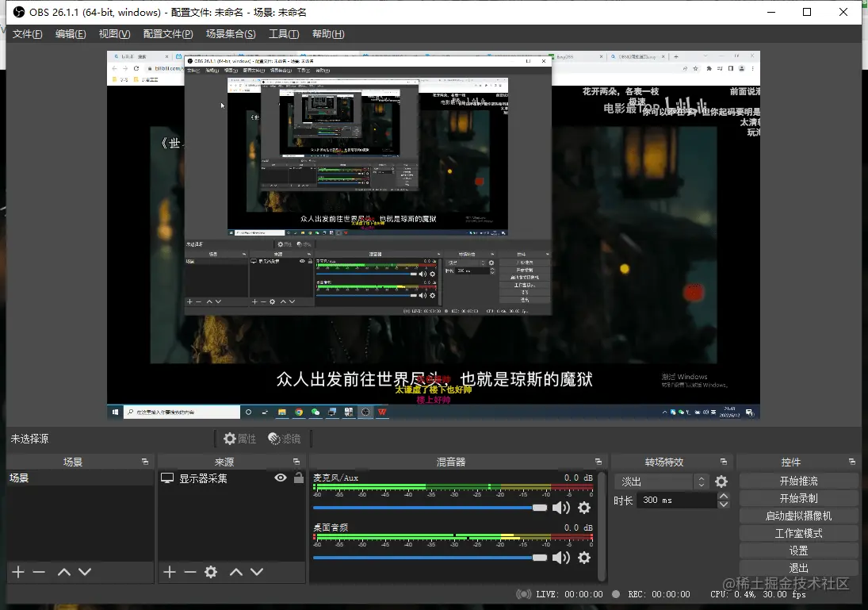Click the 属性 gear button for source properties
The image size is (868, 610).
click(x=239, y=439)
